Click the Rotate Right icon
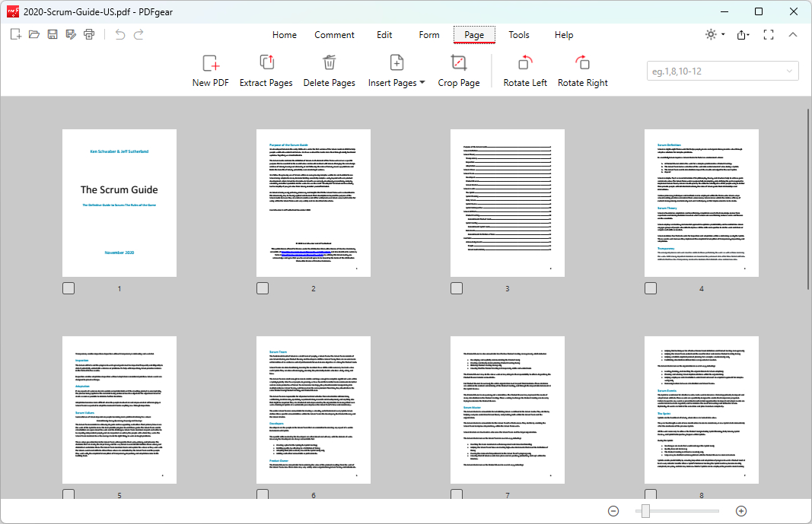The height and width of the screenshot is (524, 812). click(582, 63)
